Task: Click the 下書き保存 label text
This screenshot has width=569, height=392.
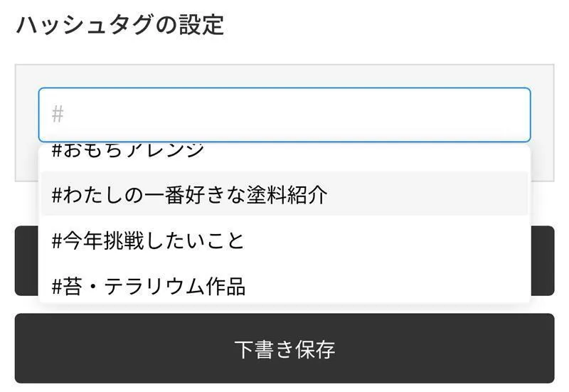Action: (284, 349)
